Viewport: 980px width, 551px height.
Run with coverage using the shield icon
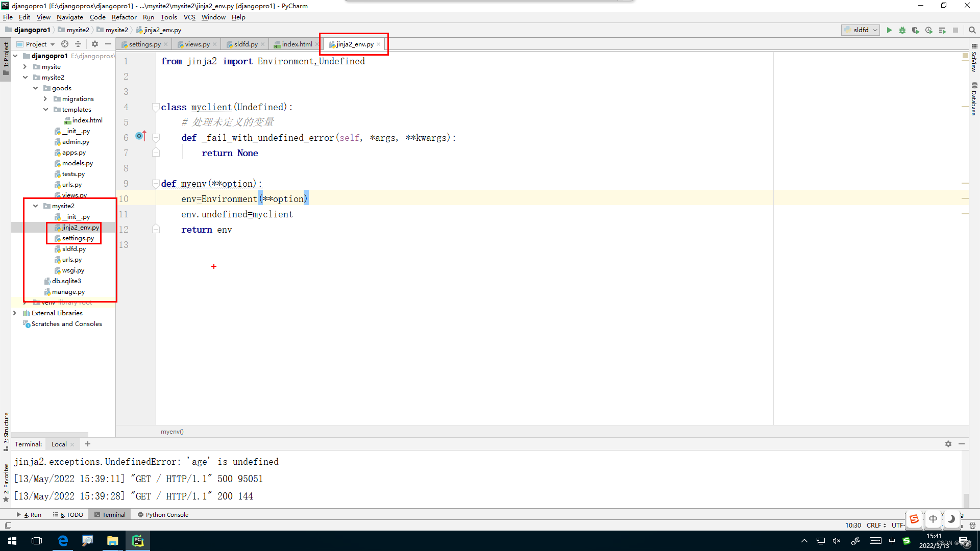[916, 30]
